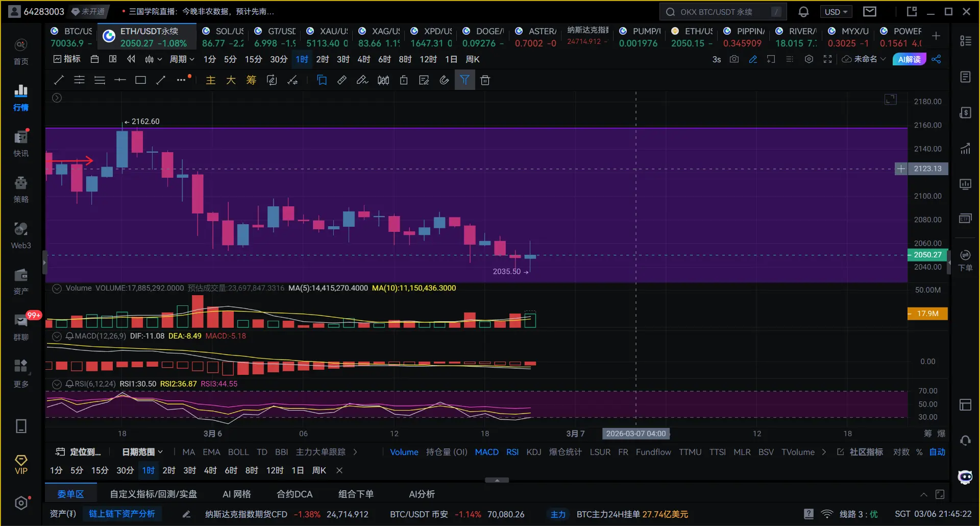
Task: Open the VIP page from sidebar
Action: tap(21, 465)
